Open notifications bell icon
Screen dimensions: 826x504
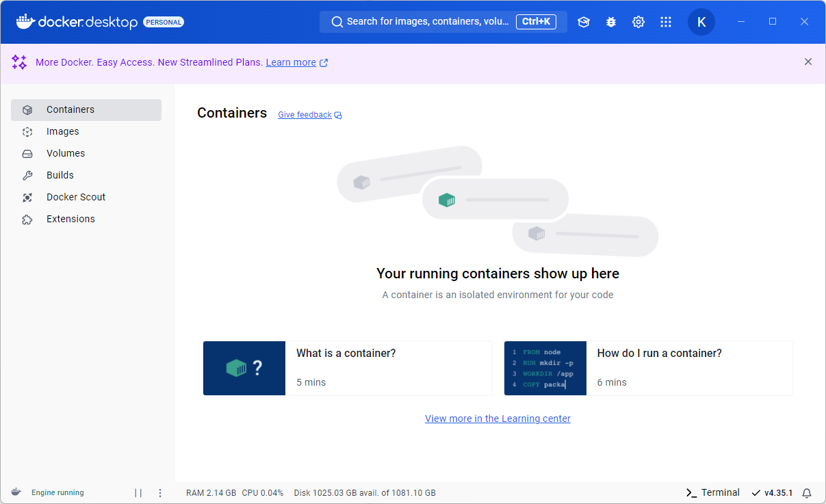point(807,493)
